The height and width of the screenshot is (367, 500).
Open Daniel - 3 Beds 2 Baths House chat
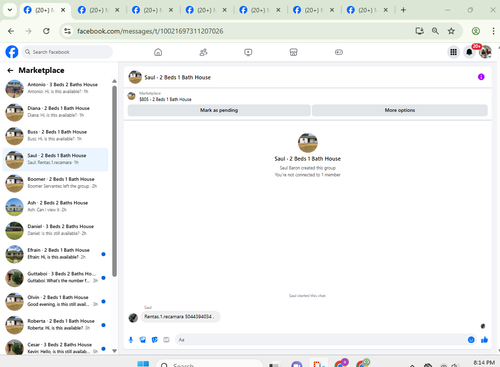pyautogui.click(x=56, y=230)
